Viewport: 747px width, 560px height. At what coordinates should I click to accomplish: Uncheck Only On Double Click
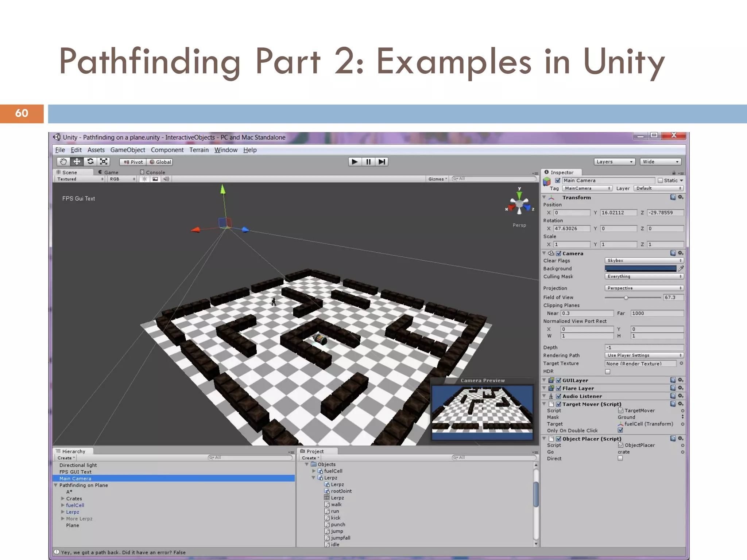[620, 430]
